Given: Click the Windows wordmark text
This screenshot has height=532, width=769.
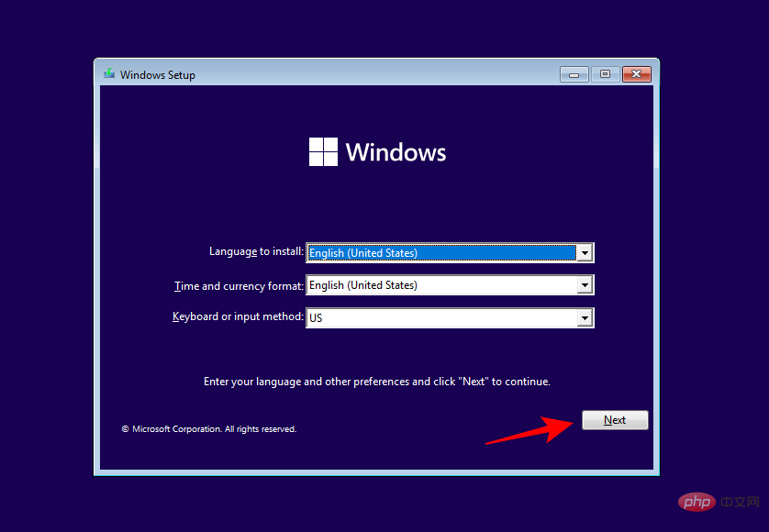Looking at the screenshot, I should [x=396, y=151].
